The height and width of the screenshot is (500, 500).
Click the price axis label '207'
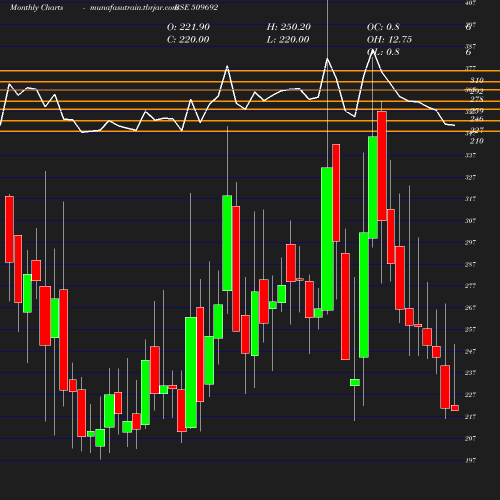point(470,438)
